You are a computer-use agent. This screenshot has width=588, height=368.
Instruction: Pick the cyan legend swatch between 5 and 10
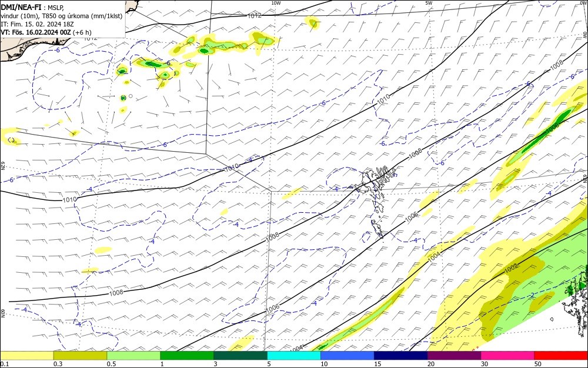(293, 356)
